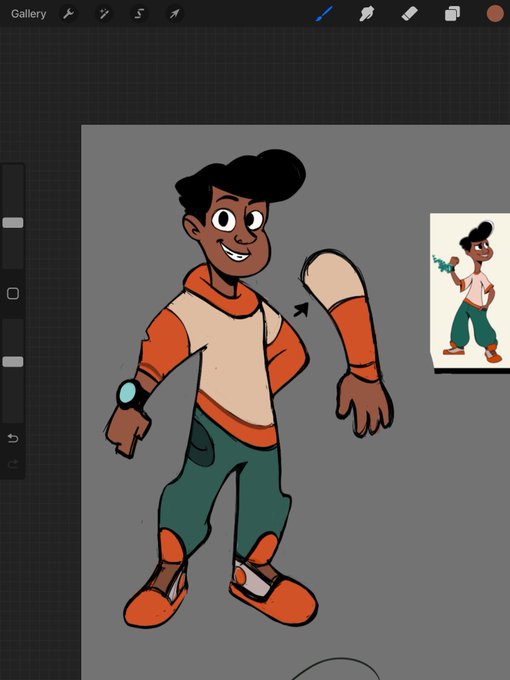Click the brush opacity slider handle

point(13,362)
